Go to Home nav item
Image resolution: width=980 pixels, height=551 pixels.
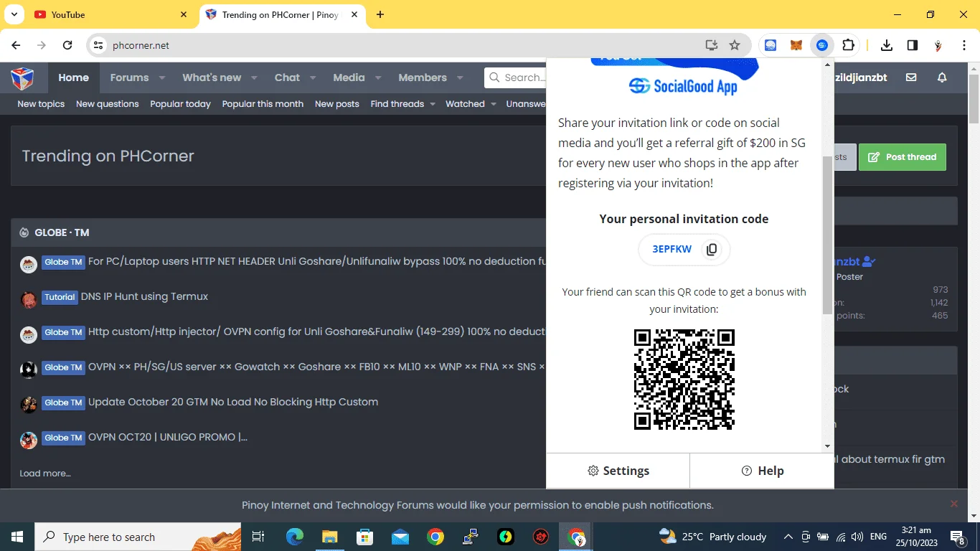[73, 77]
